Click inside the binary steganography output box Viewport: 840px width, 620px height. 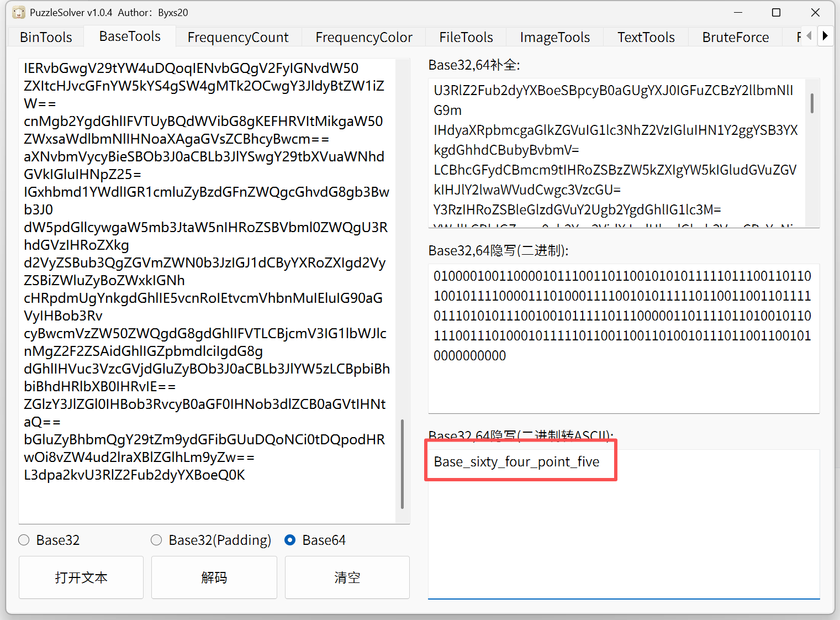pos(623,381)
